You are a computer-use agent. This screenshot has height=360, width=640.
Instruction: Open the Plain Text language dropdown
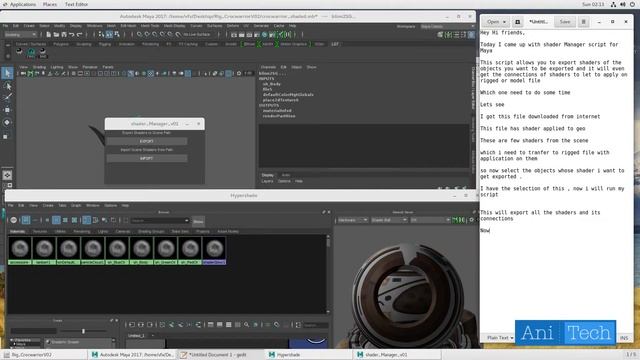[500, 338]
